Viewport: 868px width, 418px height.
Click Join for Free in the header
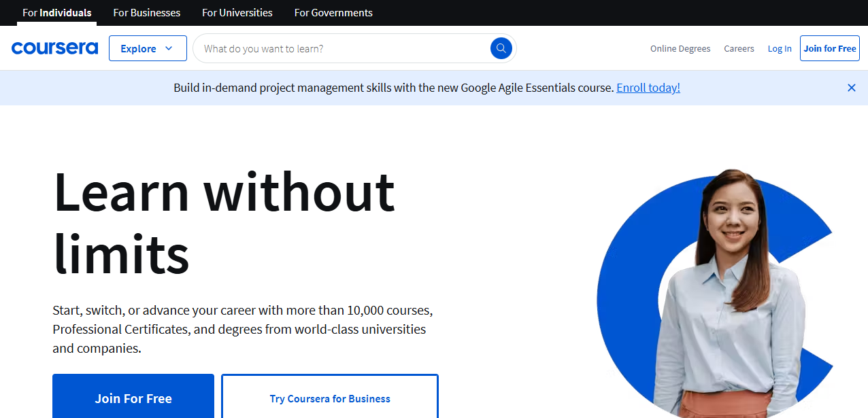click(x=829, y=48)
